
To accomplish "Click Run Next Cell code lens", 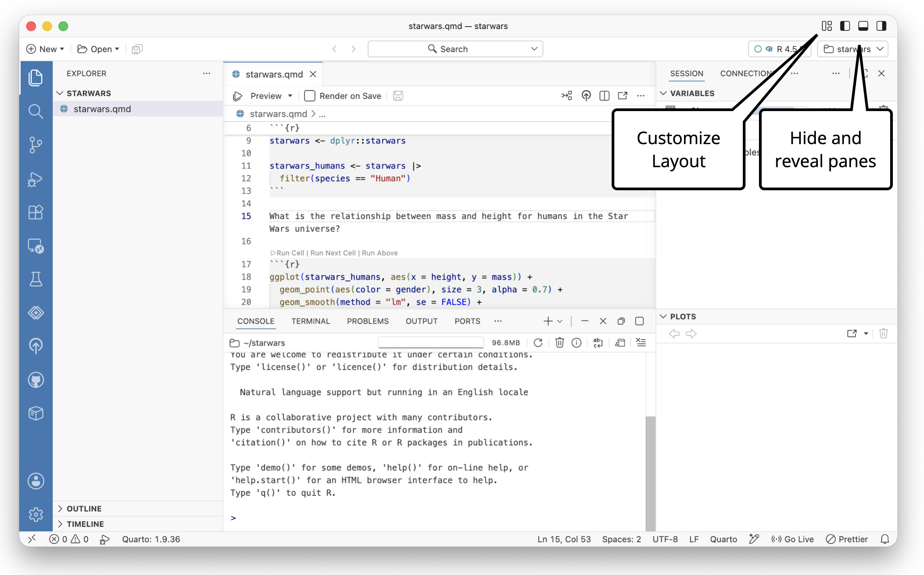I will [333, 253].
